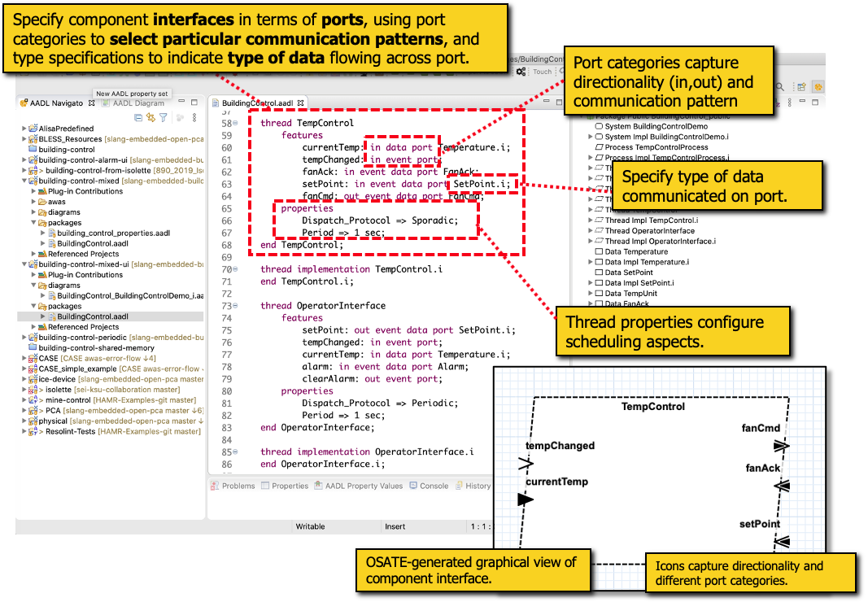Click the Touch toolbar button

pyautogui.click(x=541, y=72)
